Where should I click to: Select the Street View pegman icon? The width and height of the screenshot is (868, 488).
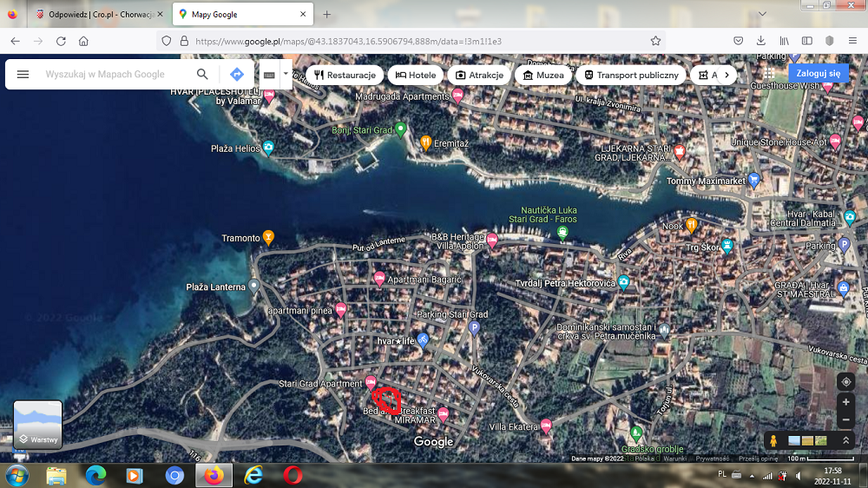[x=773, y=441]
